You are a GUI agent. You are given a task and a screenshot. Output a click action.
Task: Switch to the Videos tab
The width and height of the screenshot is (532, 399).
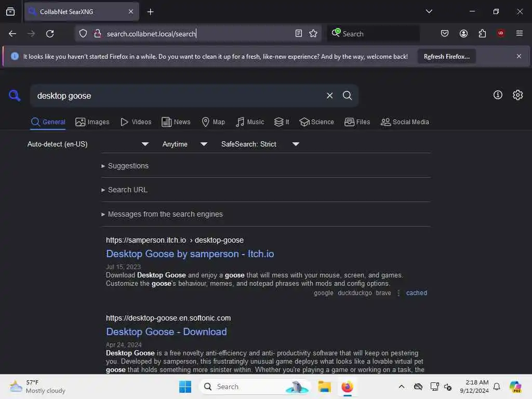point(136,122)
